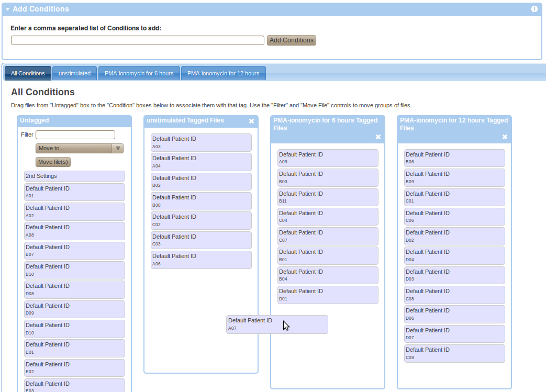
Task: Open the PMA-ionomycin for 12 hours tab
Action: pyautogui.click(x=223, y=73)
